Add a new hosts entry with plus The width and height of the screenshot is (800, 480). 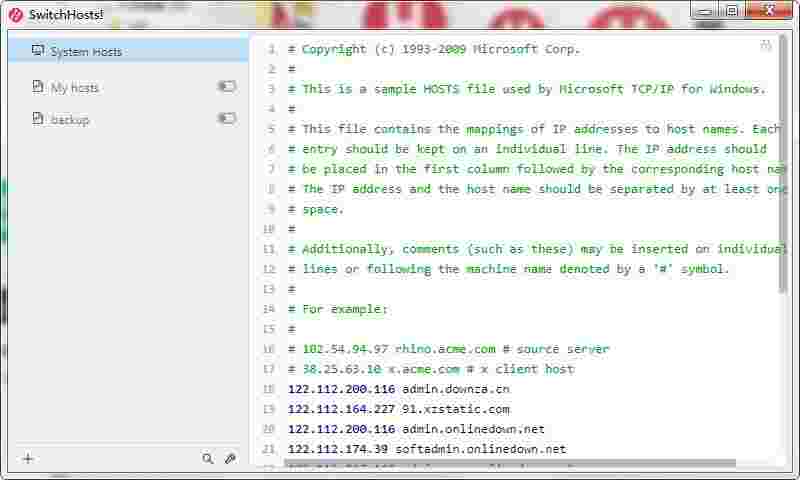pos(28,459)
